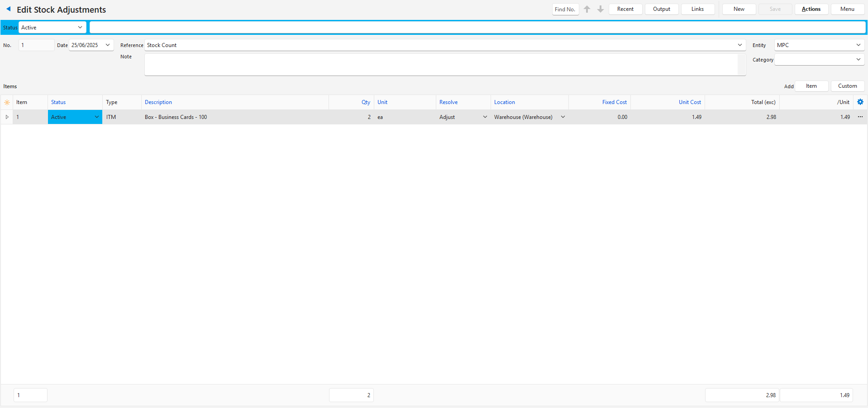Image resolution: width=868 pixels, height=408 pixels.
Task: Open row options ellipsis for item 1
Action: pos(860,117)
